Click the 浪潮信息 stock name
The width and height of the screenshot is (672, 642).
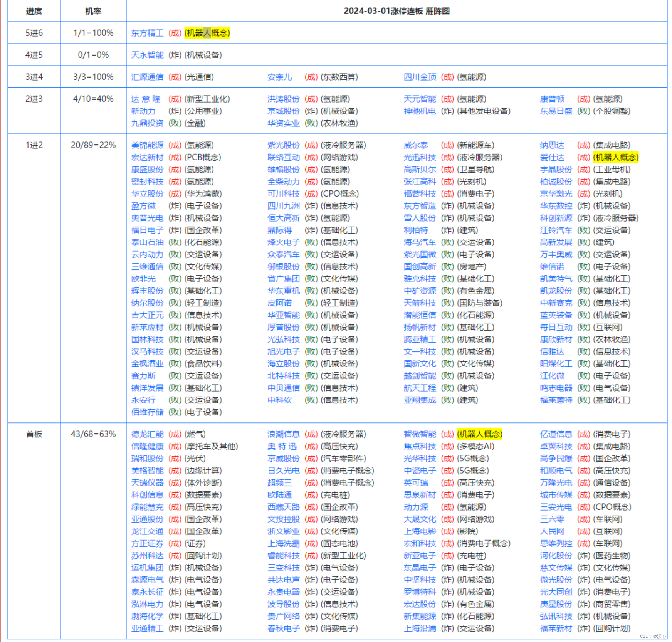tap(284, 434)
